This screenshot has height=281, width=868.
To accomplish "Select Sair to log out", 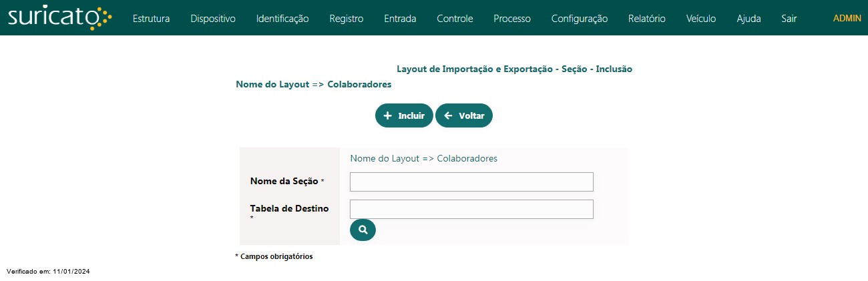I will 789,19.
